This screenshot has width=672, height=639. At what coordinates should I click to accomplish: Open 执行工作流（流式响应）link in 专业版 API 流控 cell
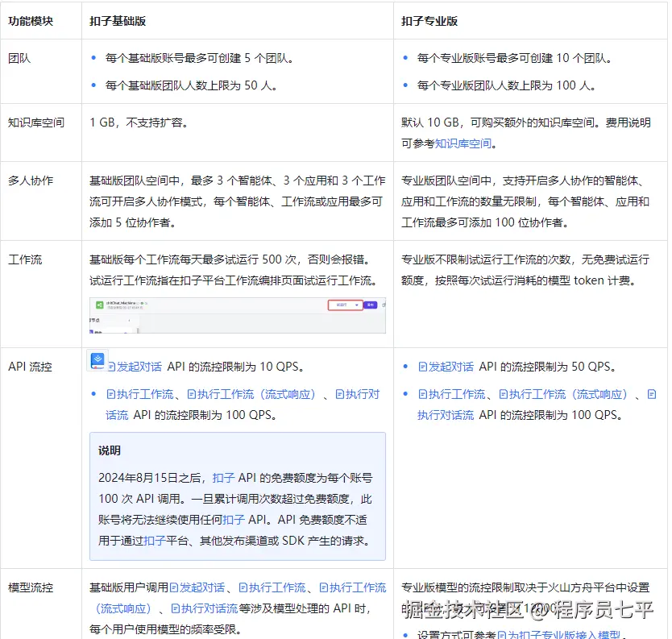pos(563,394)
